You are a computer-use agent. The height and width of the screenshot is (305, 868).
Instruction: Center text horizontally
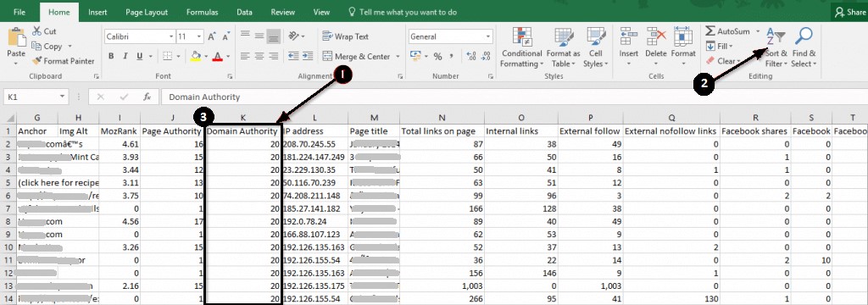pyautogui.click(x=259, y=57)
